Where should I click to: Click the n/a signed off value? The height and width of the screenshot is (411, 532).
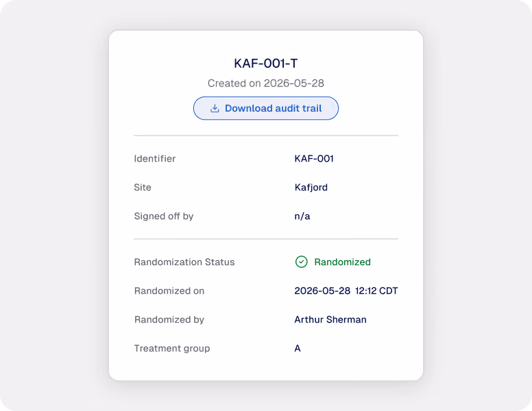pos(302,216)
